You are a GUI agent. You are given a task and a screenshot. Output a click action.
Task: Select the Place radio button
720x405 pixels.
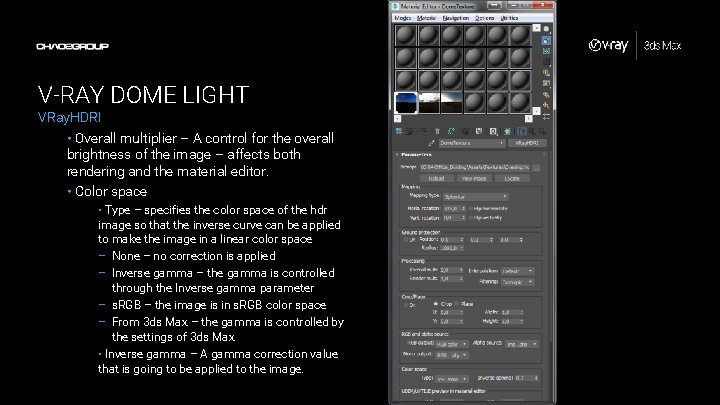(456, 304)
